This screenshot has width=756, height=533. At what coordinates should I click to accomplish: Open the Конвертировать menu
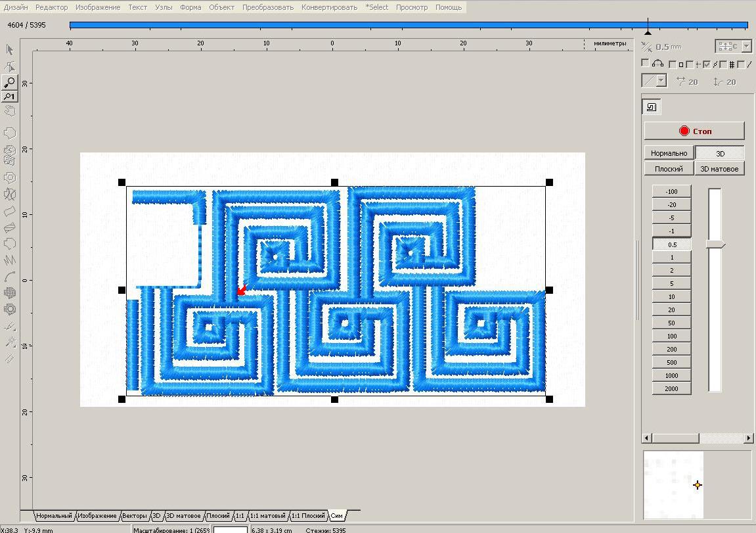329,7
